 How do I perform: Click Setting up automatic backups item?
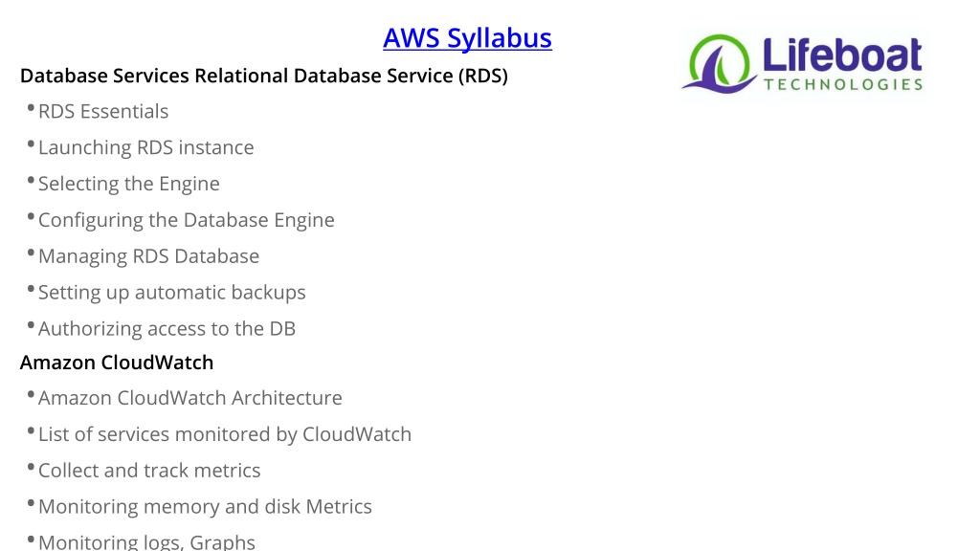click(172, 293)
